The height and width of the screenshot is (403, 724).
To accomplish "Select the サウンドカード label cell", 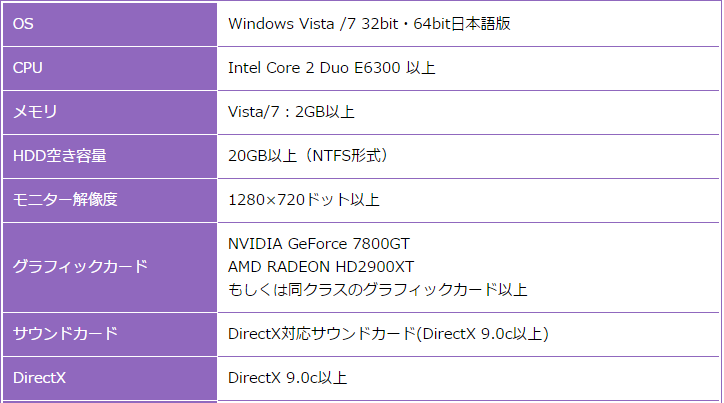I will pyautogui.click(x=110, y=334).
